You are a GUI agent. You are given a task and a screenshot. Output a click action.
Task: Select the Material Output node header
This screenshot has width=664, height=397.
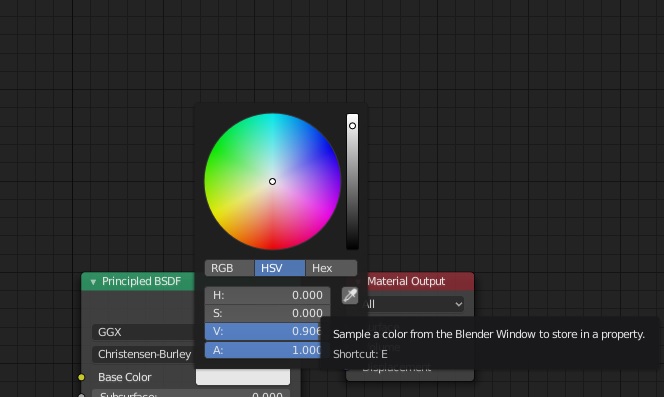410,281
